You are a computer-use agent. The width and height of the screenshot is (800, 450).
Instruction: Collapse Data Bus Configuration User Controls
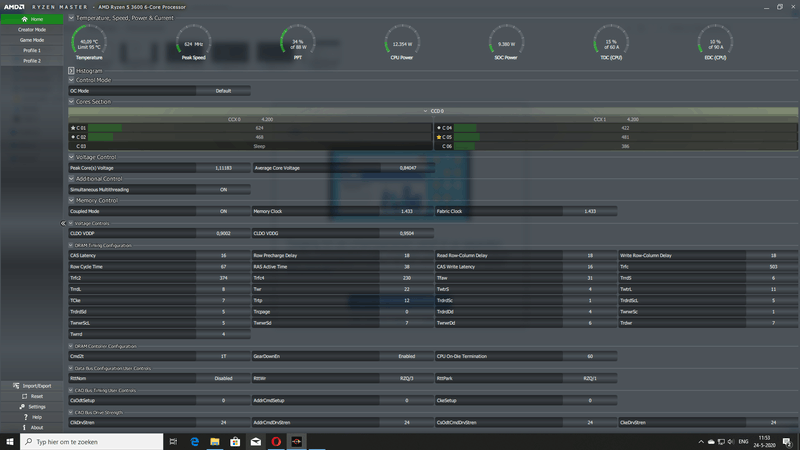(x=71, y=368)
